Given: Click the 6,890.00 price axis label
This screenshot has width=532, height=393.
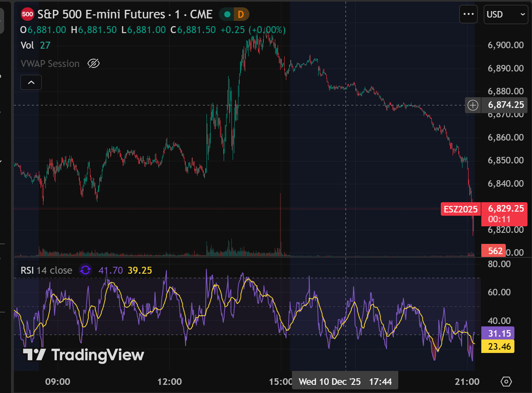Looking at the screenshot, I should pos(506,68).
